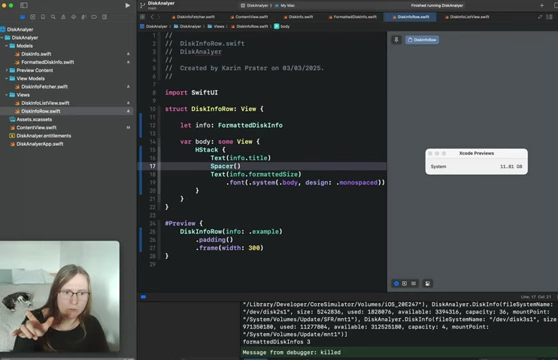Click DiskAnalyer project in breadcrumb

pyautogui.click(x=154, y=26)
